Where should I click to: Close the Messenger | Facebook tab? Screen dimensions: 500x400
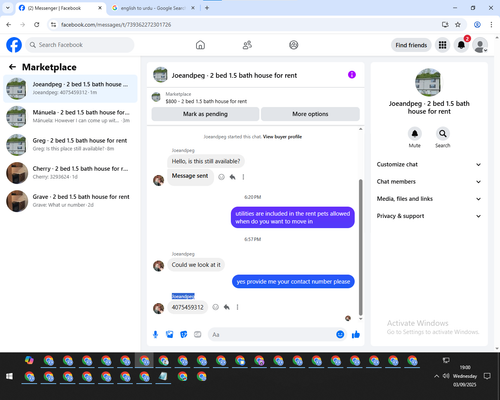(x=100, y=8)
